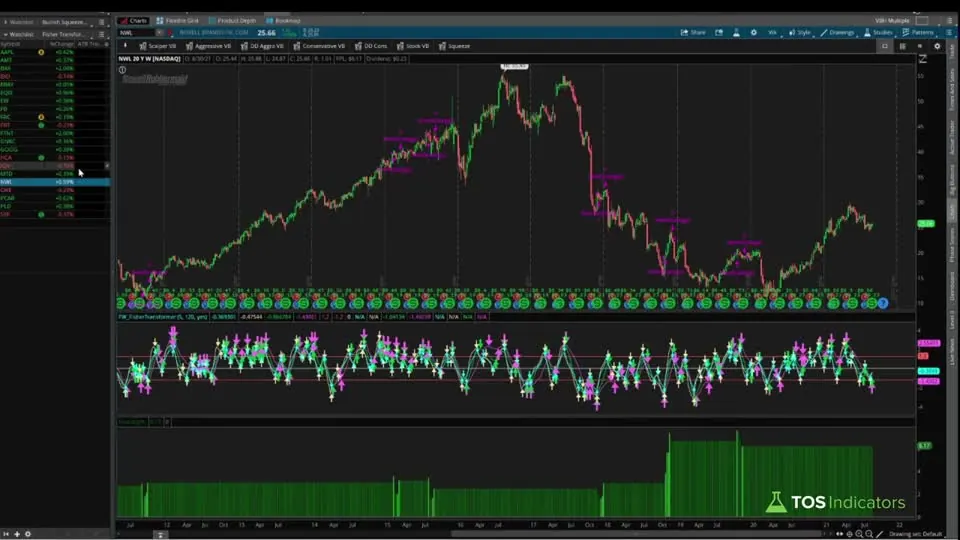Select list view icon above chart

pyautogui.click(x=902, y=46)
